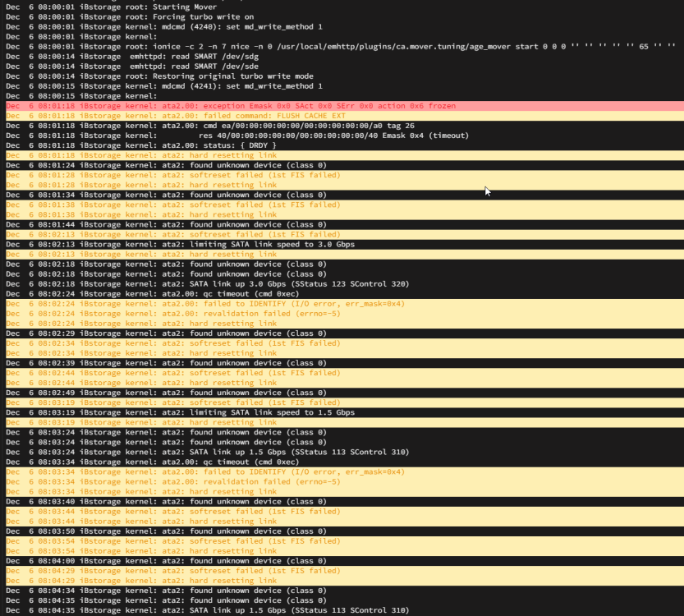
Task: Click the 08:03:40 "found unknown device" line
Action: 345,502
